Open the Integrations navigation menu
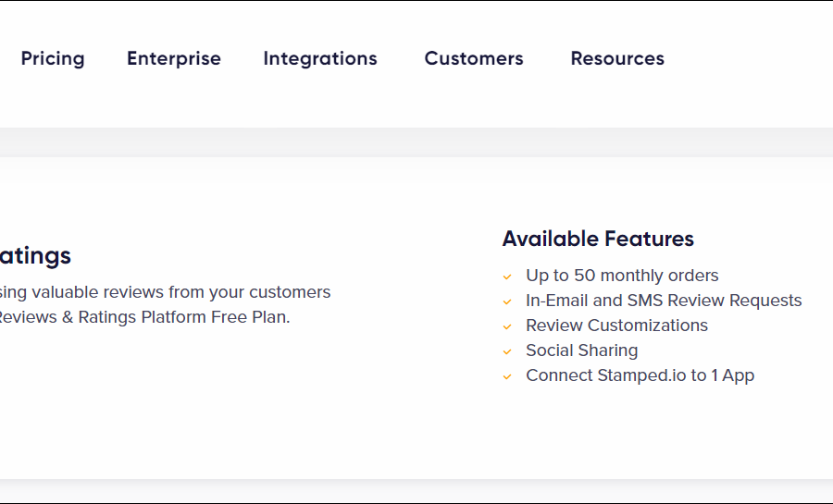833x504 pixels. coord(320,58)
